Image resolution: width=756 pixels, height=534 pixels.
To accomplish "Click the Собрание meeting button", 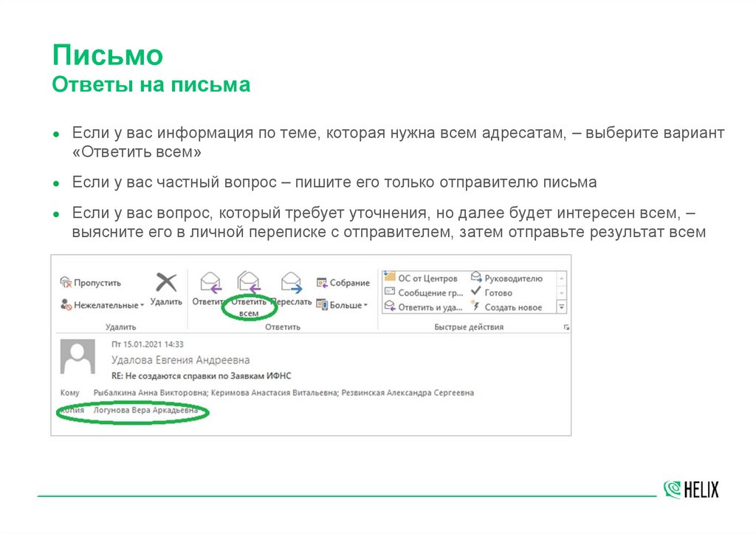I will pos(343,283).
